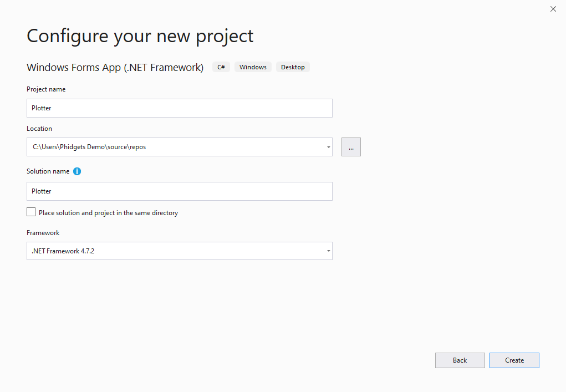The height and width of the screenshot is (392, 566).
Task: Expand the Framework dropdown arrow
Action: (328, 251)
